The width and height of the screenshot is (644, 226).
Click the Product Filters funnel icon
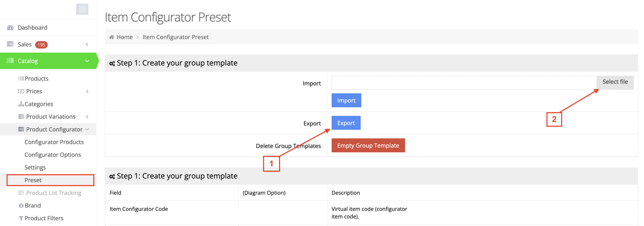click(x=21, y=218)
